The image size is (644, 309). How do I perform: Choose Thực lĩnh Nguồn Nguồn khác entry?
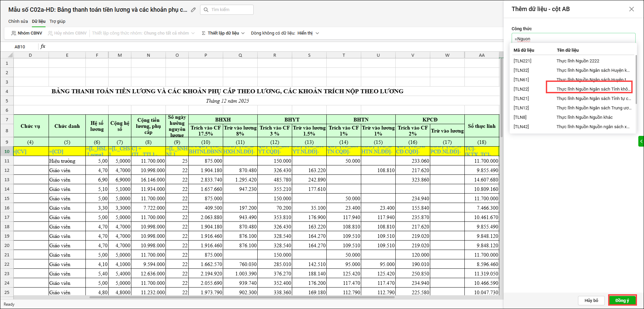[584, 117]
